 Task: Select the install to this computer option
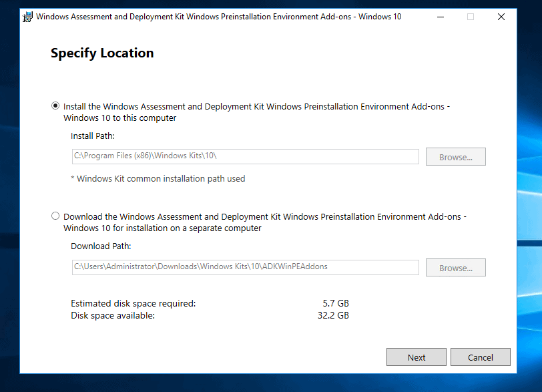[55, 106]
